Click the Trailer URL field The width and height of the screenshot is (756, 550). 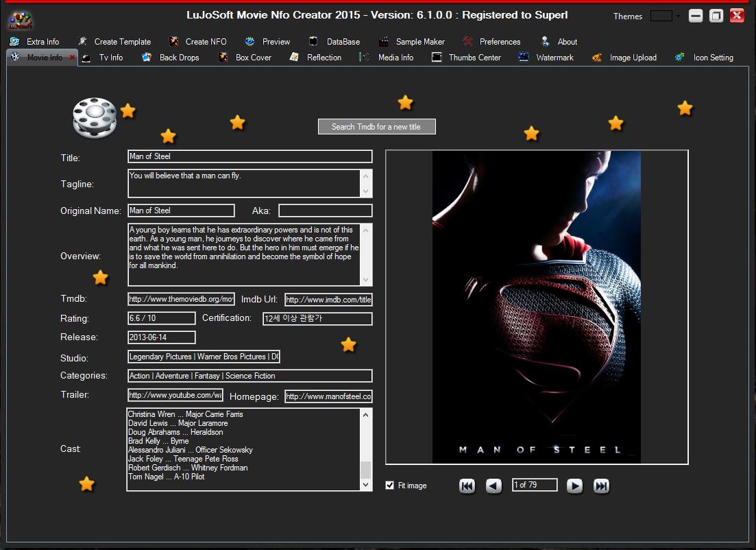point(175,395)
